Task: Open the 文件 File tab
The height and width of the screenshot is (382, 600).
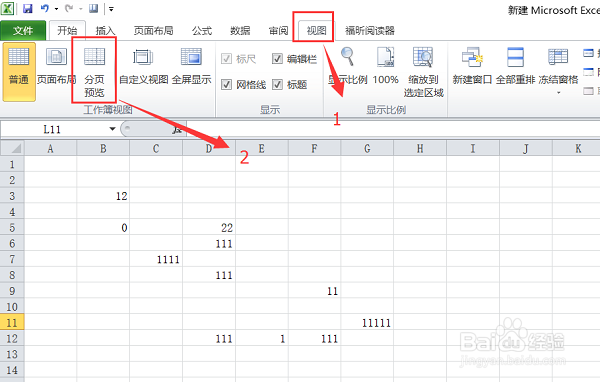Action: [x=23, y=30]
